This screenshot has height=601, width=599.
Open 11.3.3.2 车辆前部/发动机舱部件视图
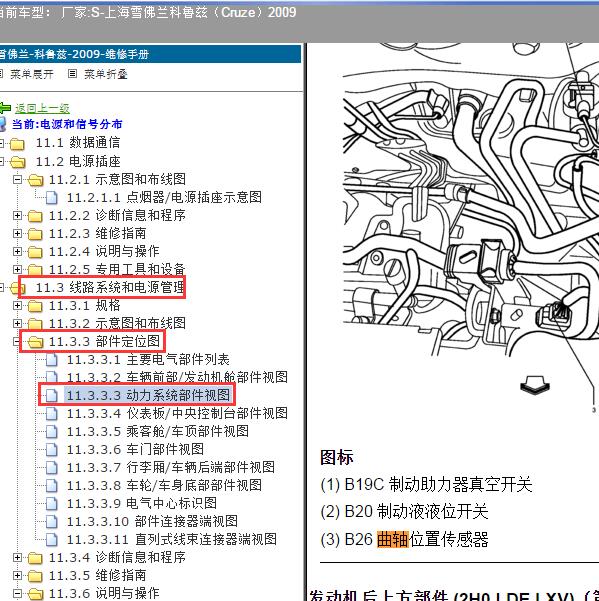click(x=177, y=377)
